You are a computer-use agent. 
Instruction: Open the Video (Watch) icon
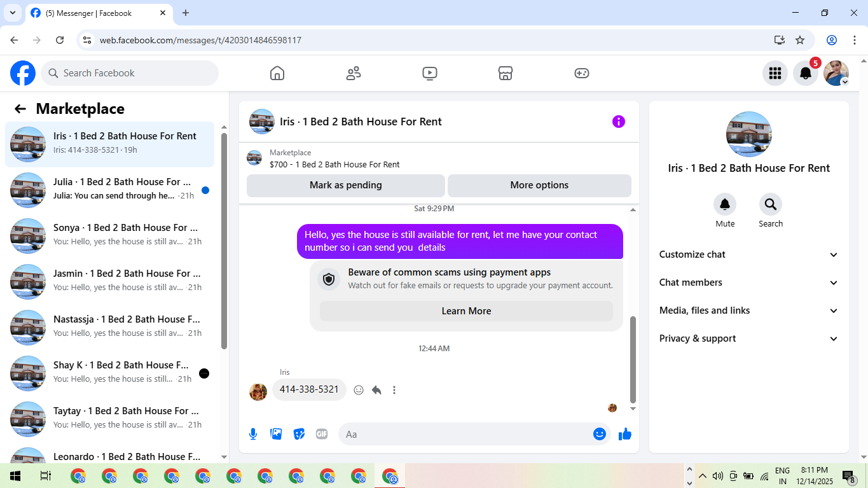[x=430, y=73]
